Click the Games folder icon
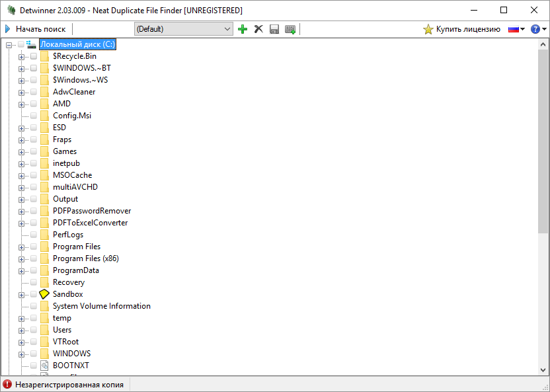 [44, 151]
